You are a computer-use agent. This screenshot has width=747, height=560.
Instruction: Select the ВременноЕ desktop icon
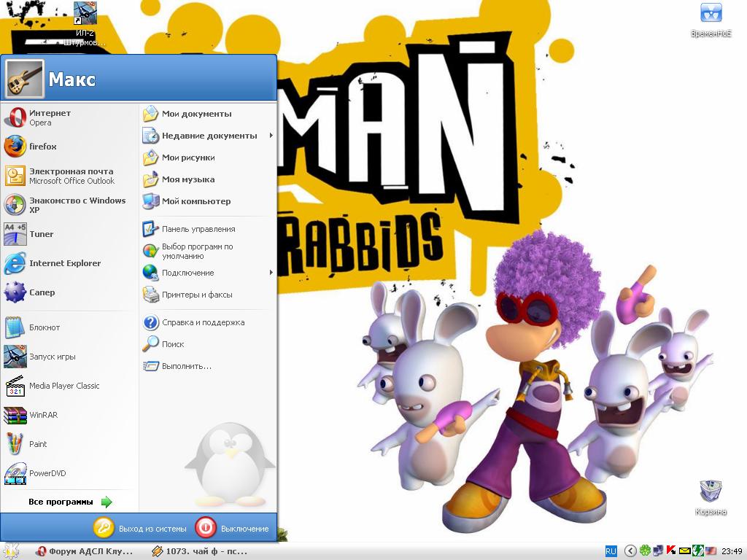pos(711,20)
